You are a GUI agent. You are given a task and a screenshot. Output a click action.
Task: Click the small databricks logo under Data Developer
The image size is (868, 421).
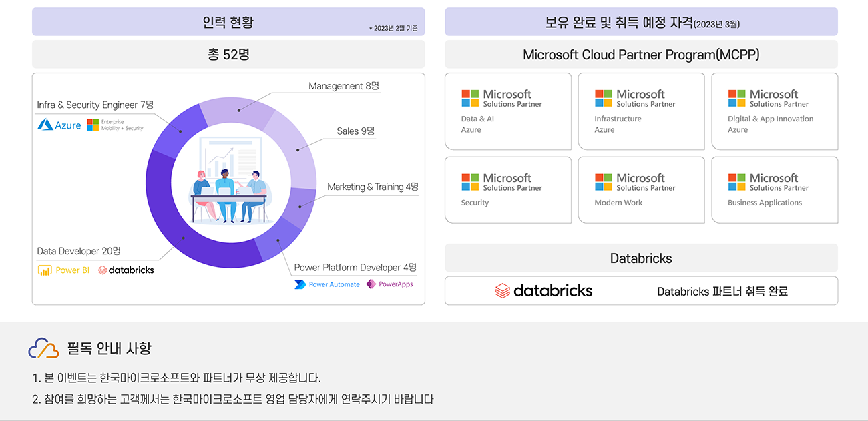(x=126, y=270)
